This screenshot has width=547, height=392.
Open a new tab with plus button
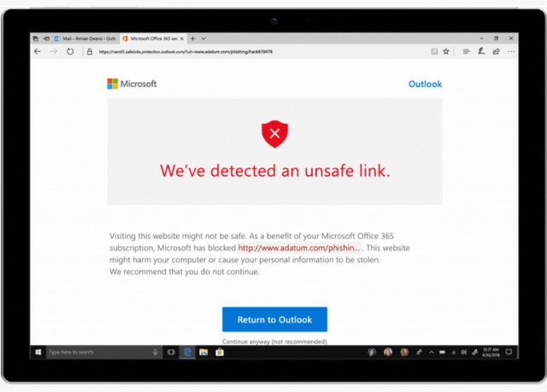coord(193,38)
